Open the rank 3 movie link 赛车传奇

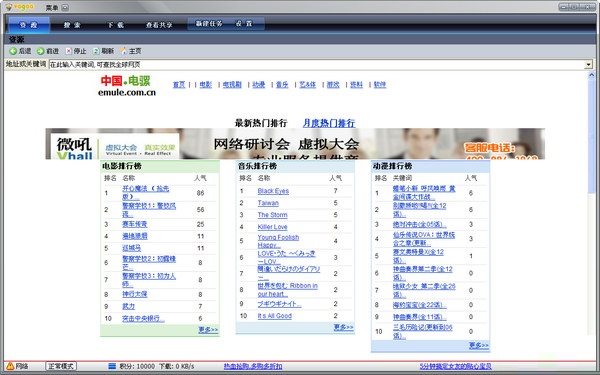[134, 224]
